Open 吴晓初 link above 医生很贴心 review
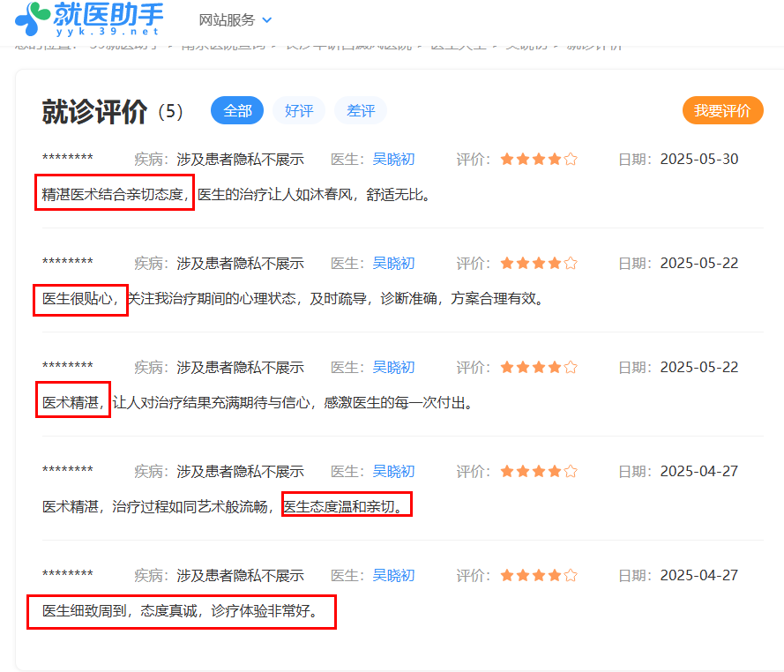Image resolution: width=784 pixels, height=672 pixels. pyautogui.click(x=393, y=264)
